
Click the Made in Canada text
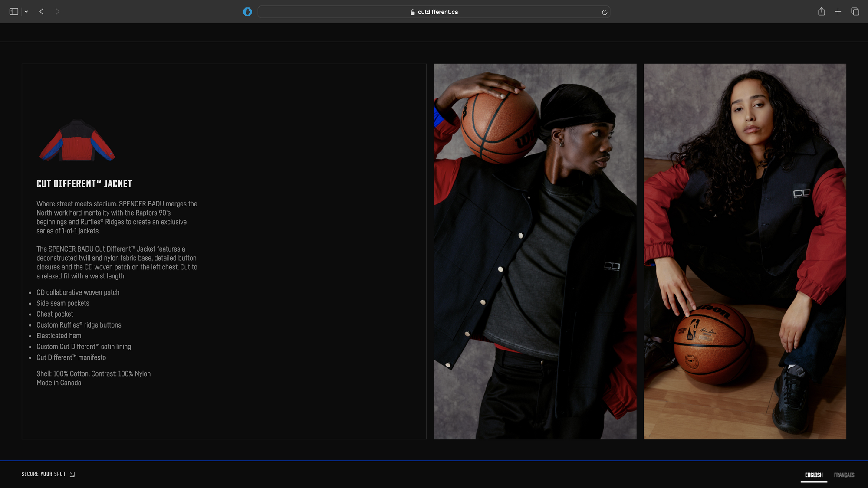[x=59, y=383]
